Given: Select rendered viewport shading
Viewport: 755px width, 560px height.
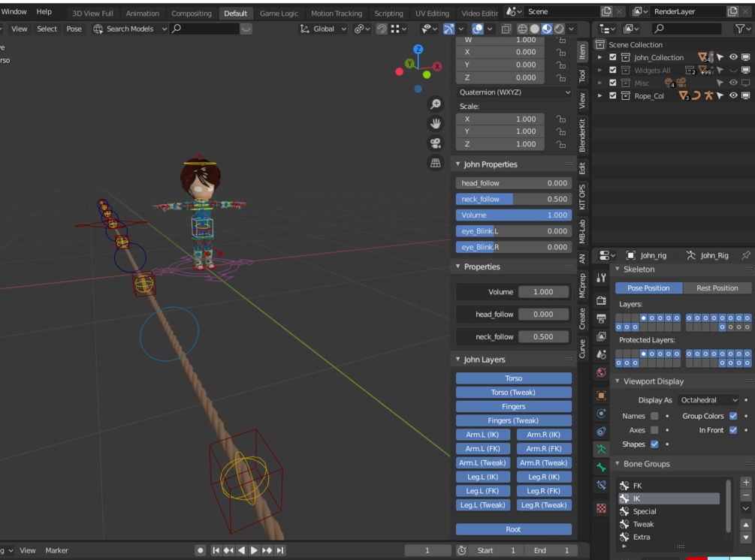Looking at the screenshot, I should click(x=559, y=29).
